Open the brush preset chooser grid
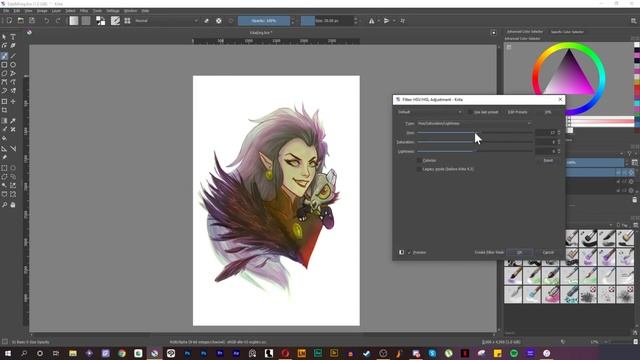640x360 pixels. coord(127,21)
